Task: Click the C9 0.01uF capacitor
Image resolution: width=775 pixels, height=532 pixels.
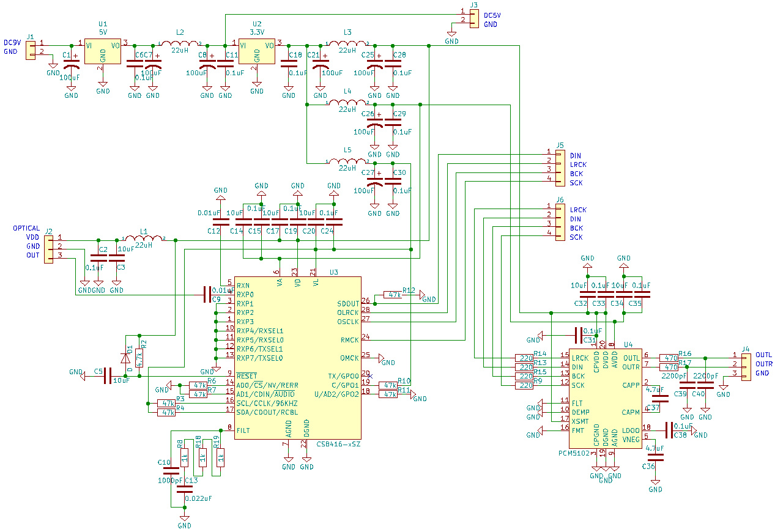Action: [x=207, y=295]
